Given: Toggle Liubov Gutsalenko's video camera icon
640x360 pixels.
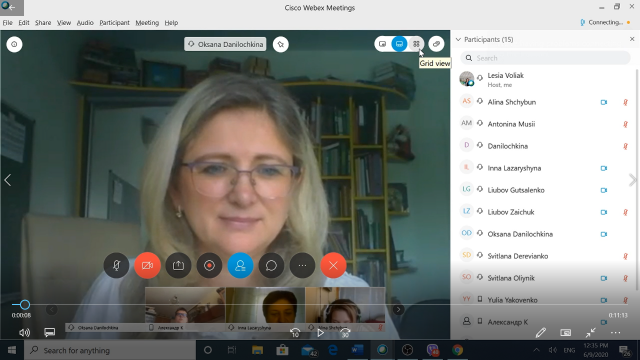Looking at the screenshot, I should coord(604,190).
